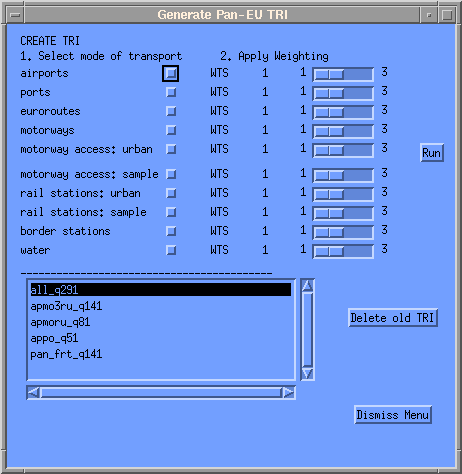The height and width of the screenshot is (474, 462).
Task: Click the Run button
Action: coord(432,153)
